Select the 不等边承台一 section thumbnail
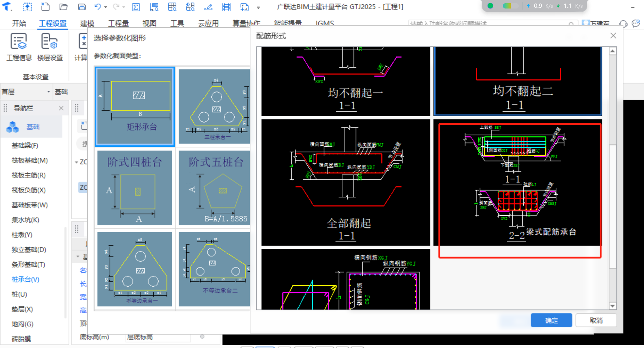The image size is (644, 348). [134, 269]
